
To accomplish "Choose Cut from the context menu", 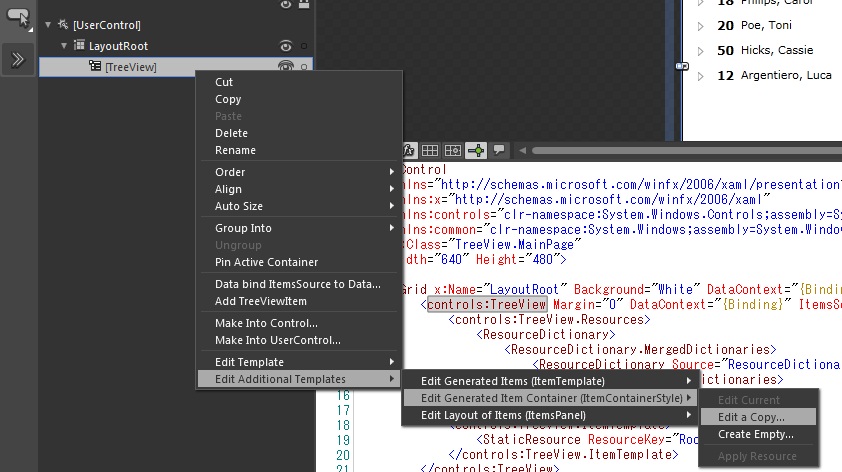I will pyautogui.click(x=299, y=82).
